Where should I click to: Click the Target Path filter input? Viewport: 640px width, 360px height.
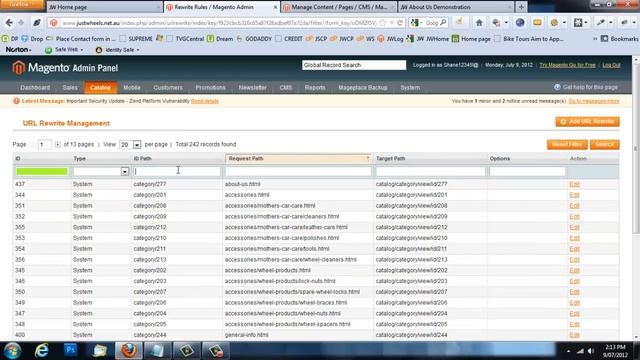pyautogui.click(x=430, y=172)
